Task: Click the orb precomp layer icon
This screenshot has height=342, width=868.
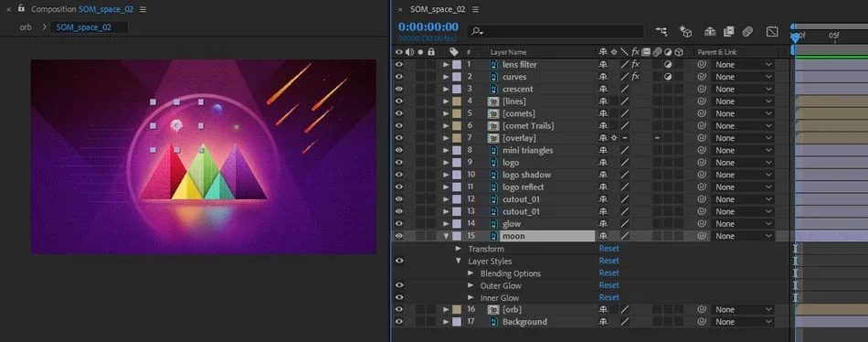Action: coord(493,309)
